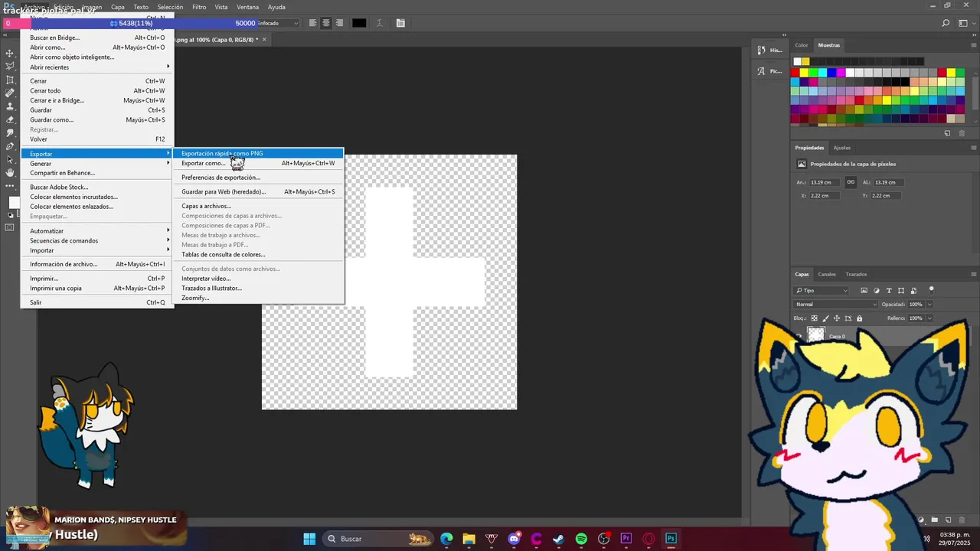Filter layers by adjustment layers icon

[x=877, y=291]
